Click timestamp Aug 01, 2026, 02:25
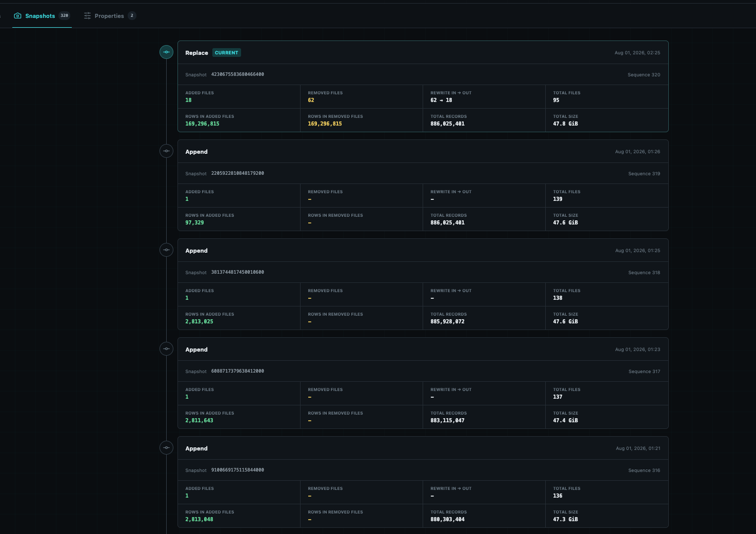Viewport: 756px width, 534px height. (x=638, y=53)
